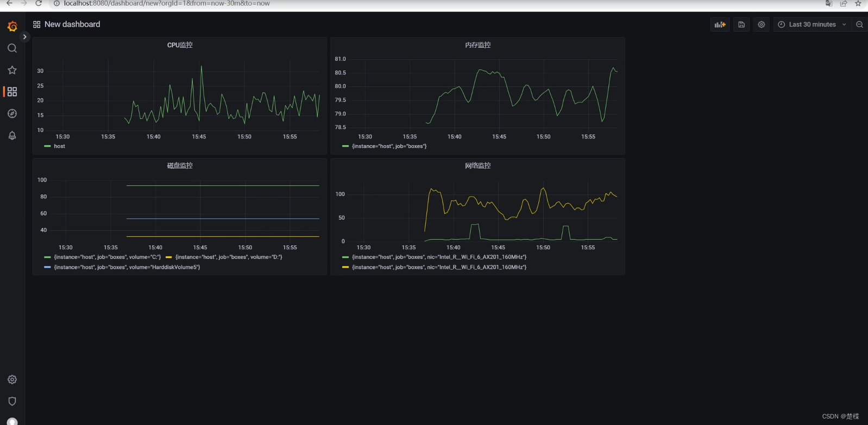The height and width of the screenshot is (425, 868).
Task: Open the 内存监控 panel title menu
Action: (478, 45)
